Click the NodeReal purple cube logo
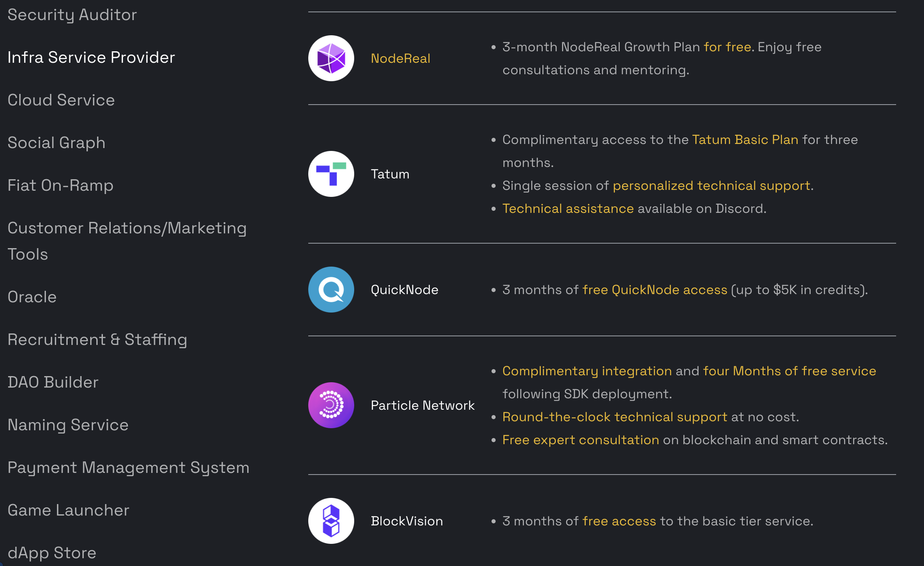924x566 pixels. pyautogui.click(x=331, y=58)
